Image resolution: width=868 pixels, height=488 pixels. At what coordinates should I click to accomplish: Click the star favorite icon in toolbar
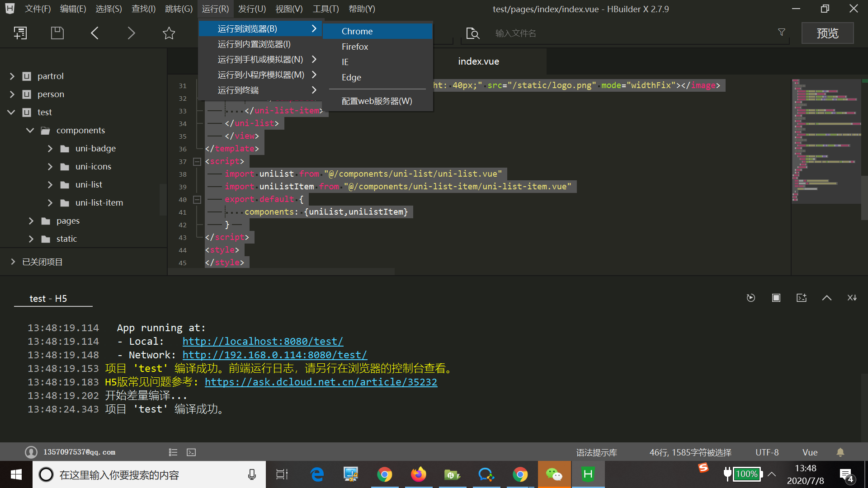[169, 33]
